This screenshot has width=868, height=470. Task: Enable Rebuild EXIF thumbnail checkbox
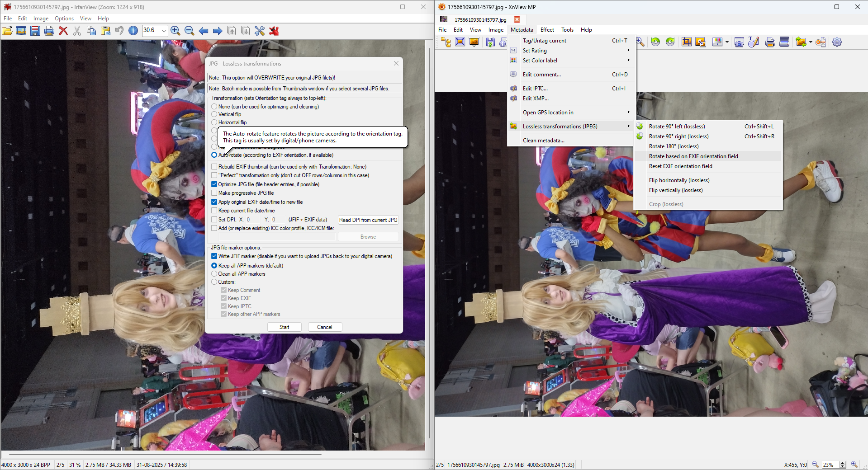pyautogui.click(x=214, y=167)
